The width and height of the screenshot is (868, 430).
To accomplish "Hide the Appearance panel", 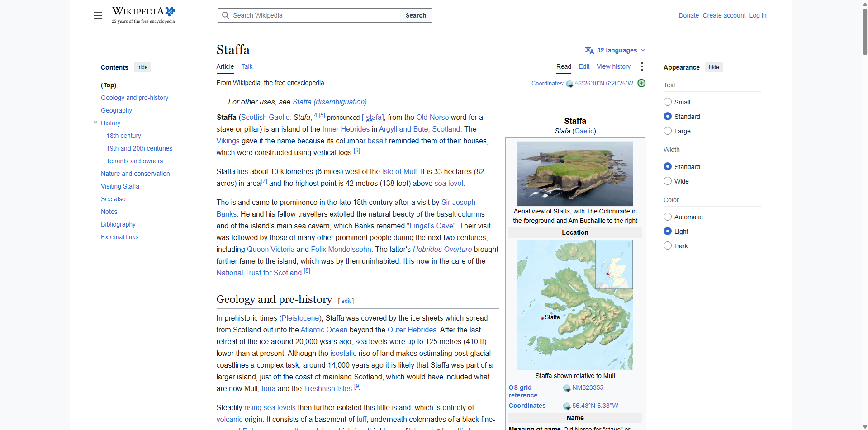I will [714, 67].
